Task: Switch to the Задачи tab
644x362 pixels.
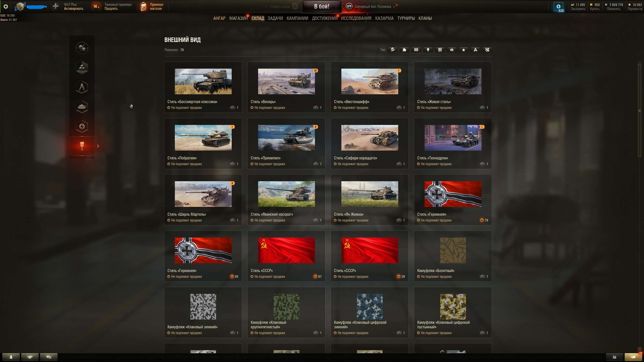Action: coord(275,18)
